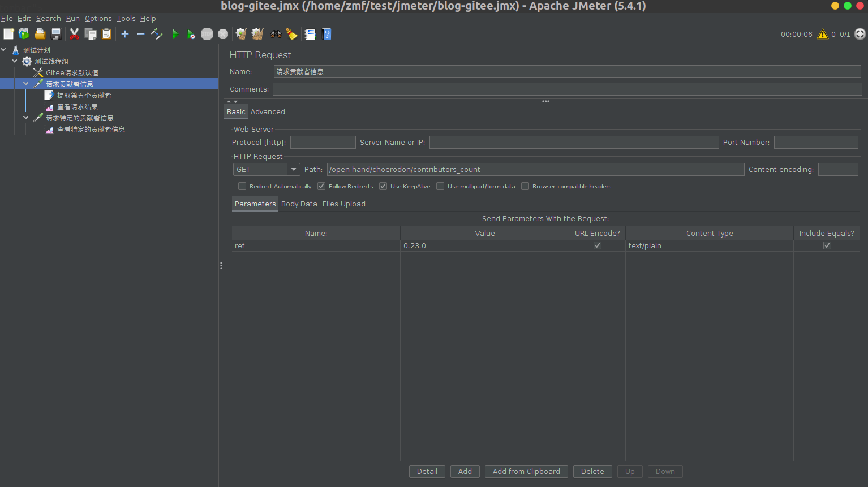Click the yellow warning triangle log icon
This screenshot has width=868, height=487.
[x=823, y=34]
